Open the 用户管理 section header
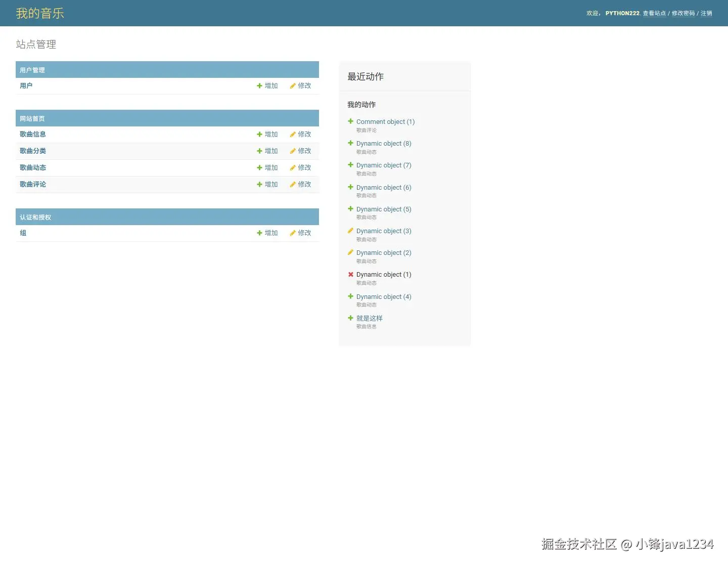 [x=32, y=70]
